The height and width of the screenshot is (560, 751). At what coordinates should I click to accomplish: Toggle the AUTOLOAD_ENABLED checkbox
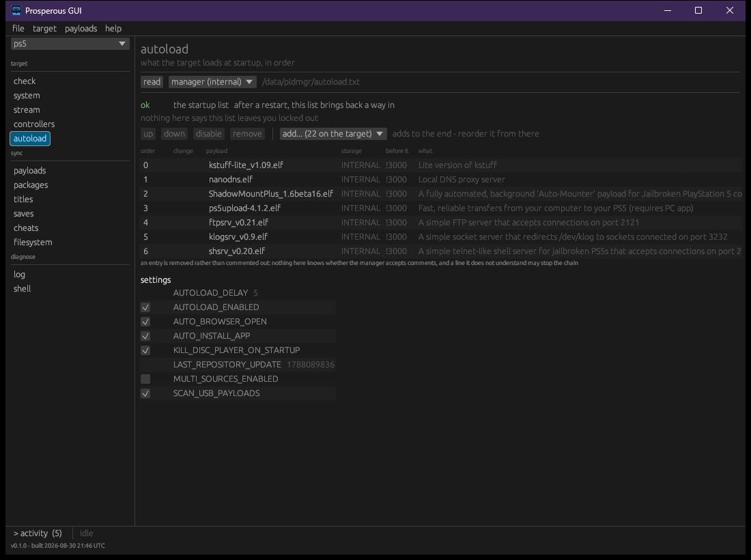(145, 307)
